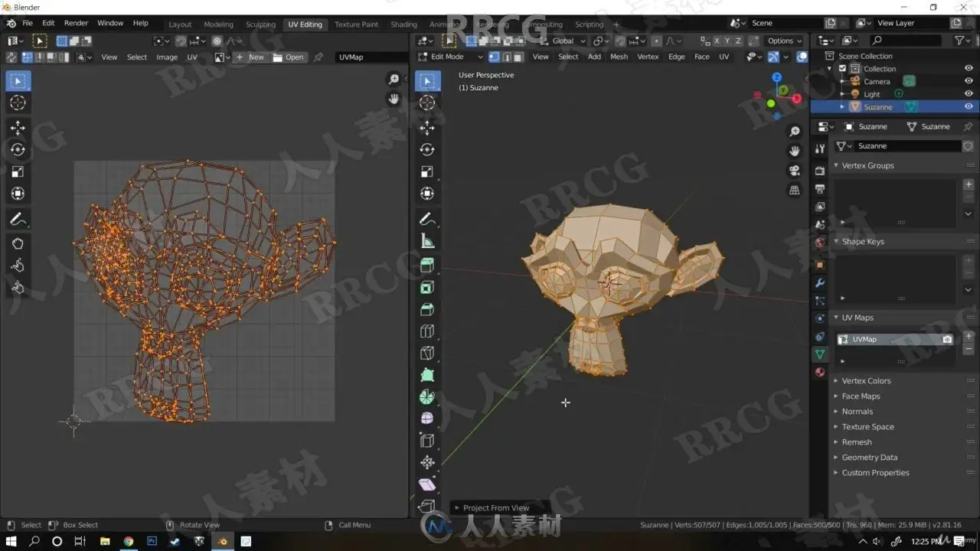The image size is (980, 551).
Task: Activate the Move tool in UV editor
Action: [18, 128]
